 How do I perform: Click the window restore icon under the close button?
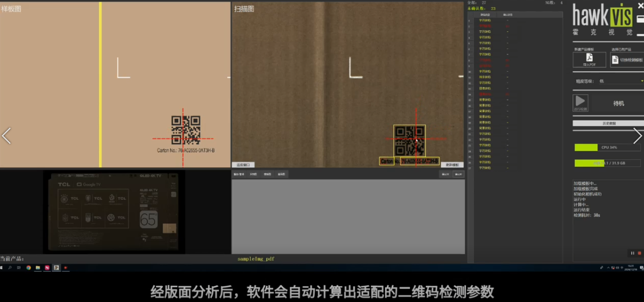click(x=640, y=19)
